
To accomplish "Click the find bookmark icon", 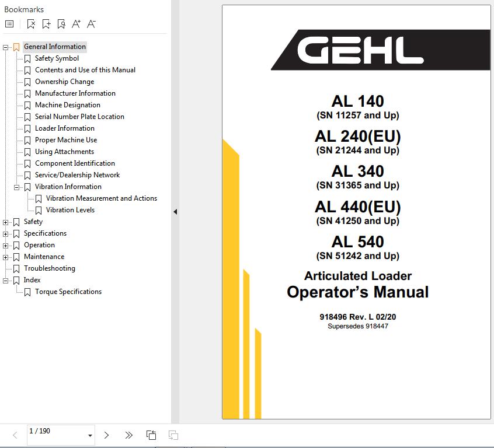I will pos(61,24).
